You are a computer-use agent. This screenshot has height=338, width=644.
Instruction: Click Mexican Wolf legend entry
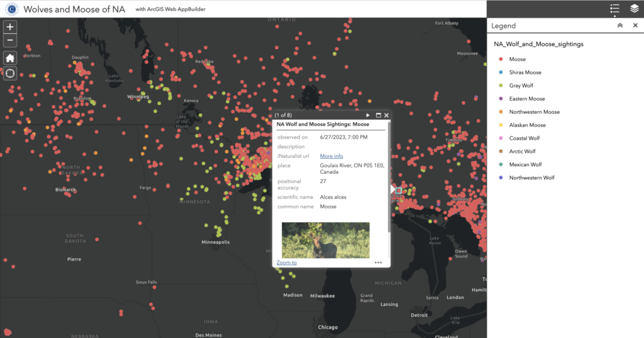coord(525,164)
